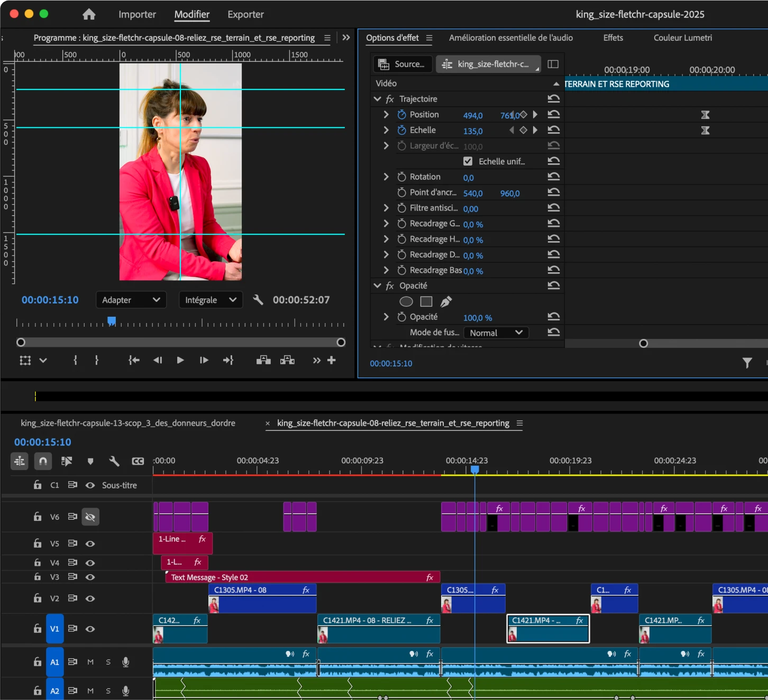Screen dimensions: 768x700
Task: Open the button editor plus icon
Action: click(332, 360)
